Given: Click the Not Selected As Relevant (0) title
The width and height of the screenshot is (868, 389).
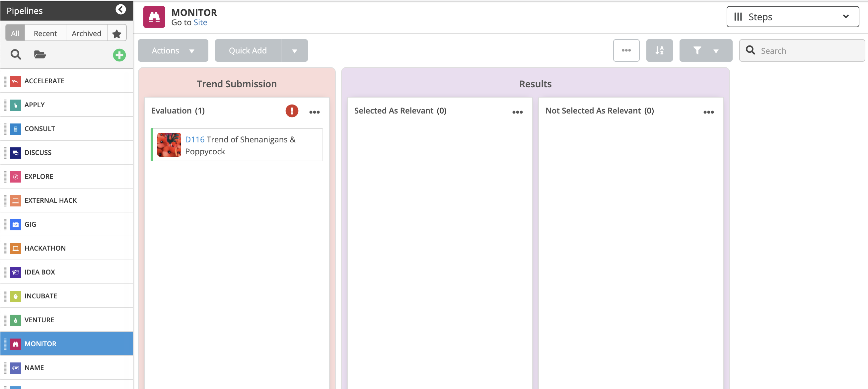Looking at the screenshot, I should [600, 111].
